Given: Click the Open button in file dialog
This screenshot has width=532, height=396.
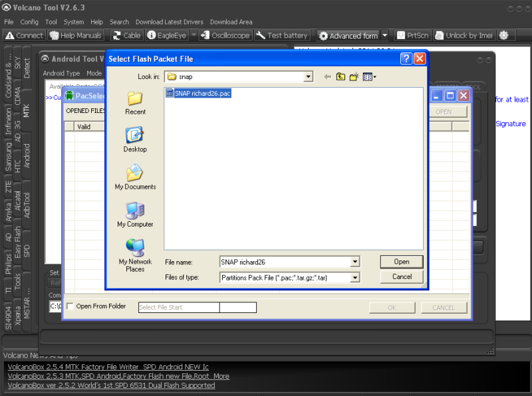Looking at the screenshot, I should coord(402,262).
